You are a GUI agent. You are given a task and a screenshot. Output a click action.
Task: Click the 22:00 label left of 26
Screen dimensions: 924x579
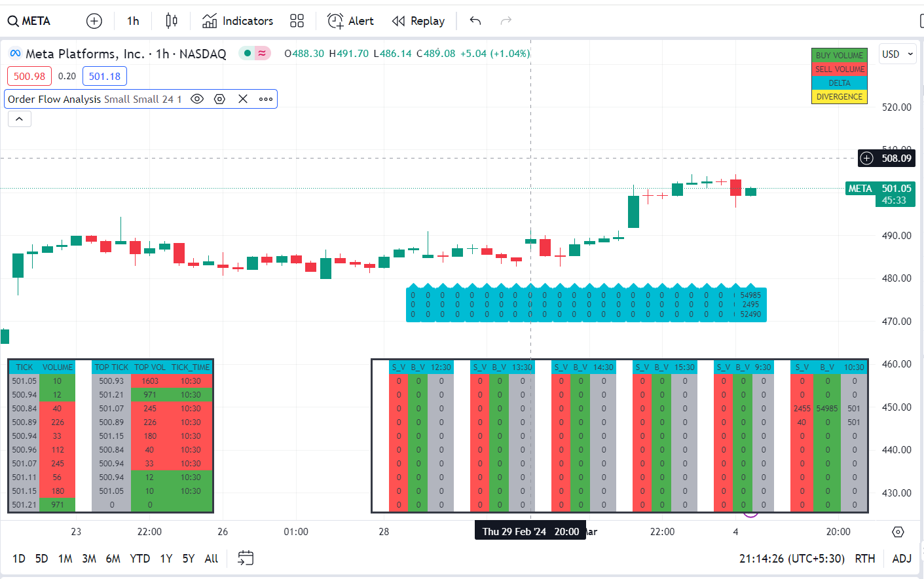click(149, 531)
